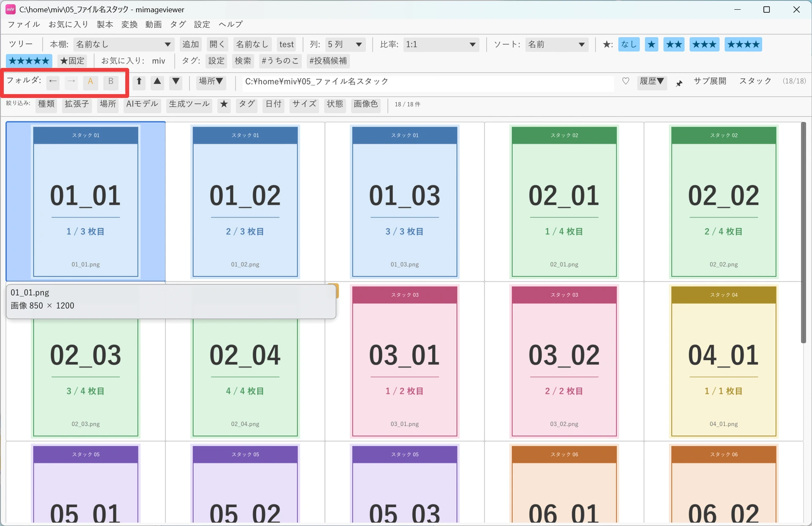
Task: Select folder slot A
Action: click(x=91, y=81)
